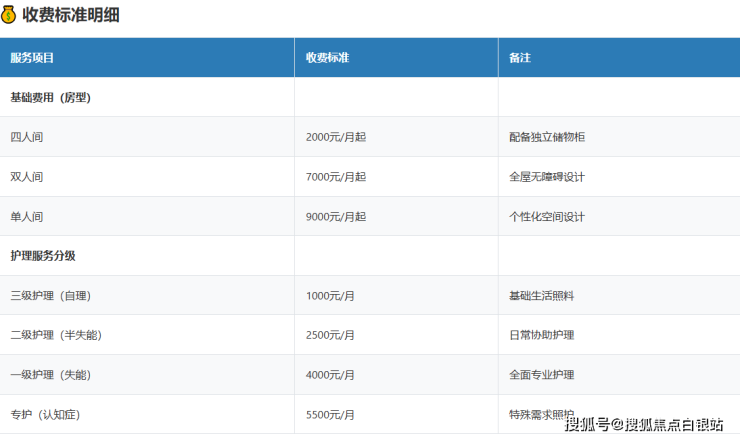Select the 单人间 row label
Screen dimensions: 740x440
coord(27,216)
